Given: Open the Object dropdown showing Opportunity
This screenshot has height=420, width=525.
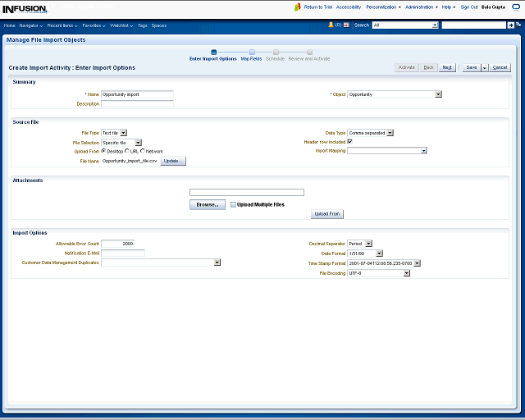Looking at the screenshot, I should tap(438, 94).
